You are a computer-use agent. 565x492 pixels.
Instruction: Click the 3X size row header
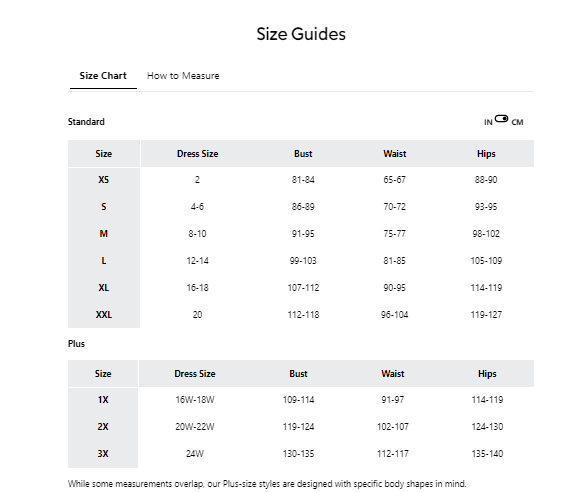tap(103, 454)
